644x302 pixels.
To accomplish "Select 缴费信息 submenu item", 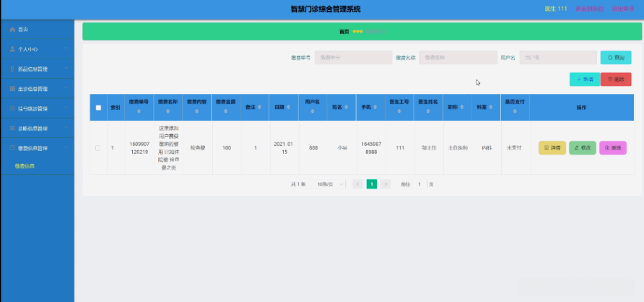I will [25, 166].
